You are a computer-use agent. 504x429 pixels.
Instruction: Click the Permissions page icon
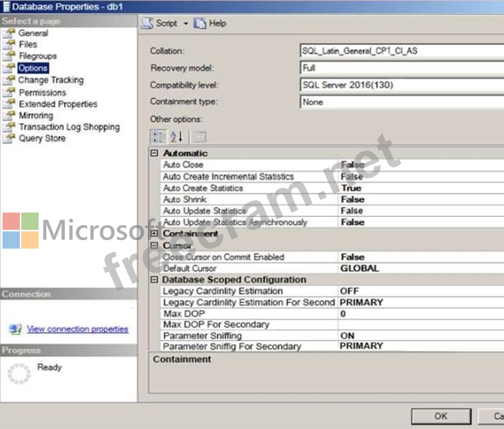[9, 92]
